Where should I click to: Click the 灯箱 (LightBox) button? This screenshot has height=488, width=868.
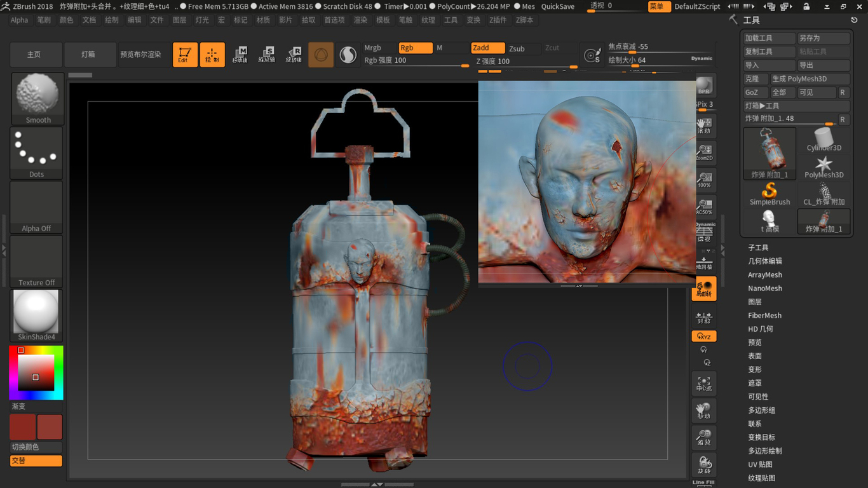coord(89,55)
